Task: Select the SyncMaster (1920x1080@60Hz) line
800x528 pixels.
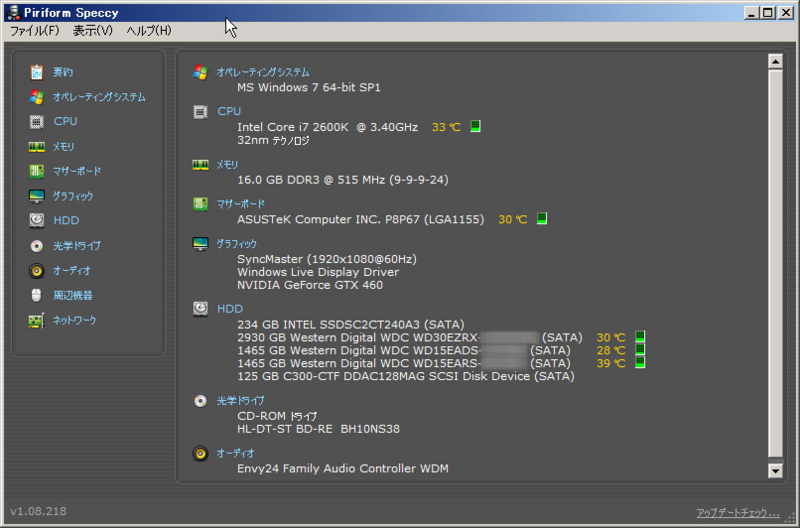Action: 327,259
